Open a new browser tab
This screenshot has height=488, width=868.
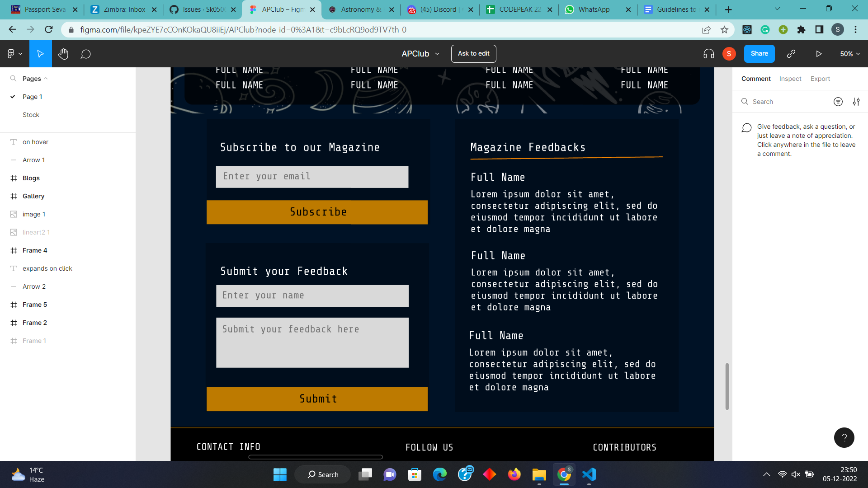click(728, 9)
